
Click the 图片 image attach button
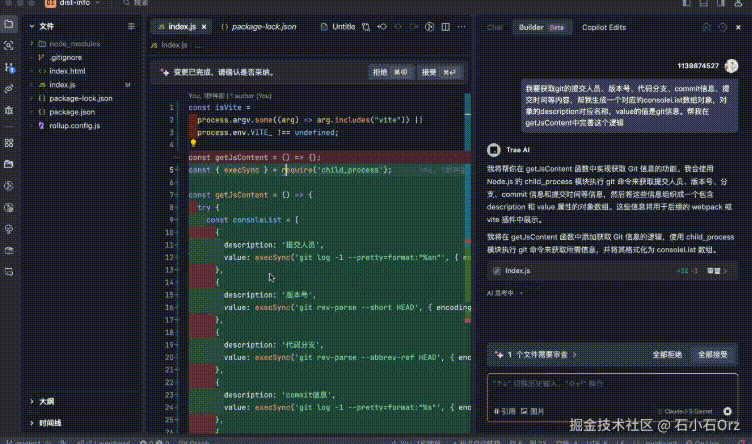[x=532, y=411]
